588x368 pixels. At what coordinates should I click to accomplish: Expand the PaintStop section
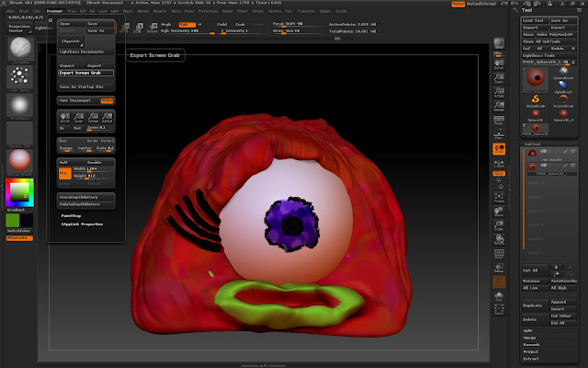72,216
